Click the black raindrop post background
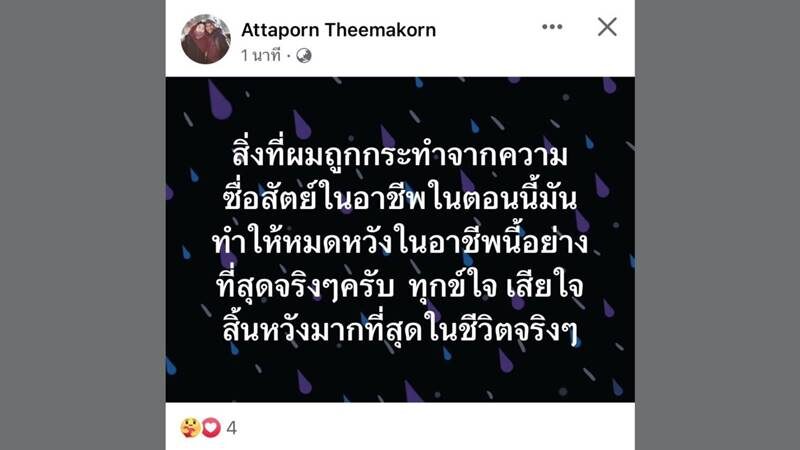800x450 pixels. pyautogui.click(x=400, y=240)
